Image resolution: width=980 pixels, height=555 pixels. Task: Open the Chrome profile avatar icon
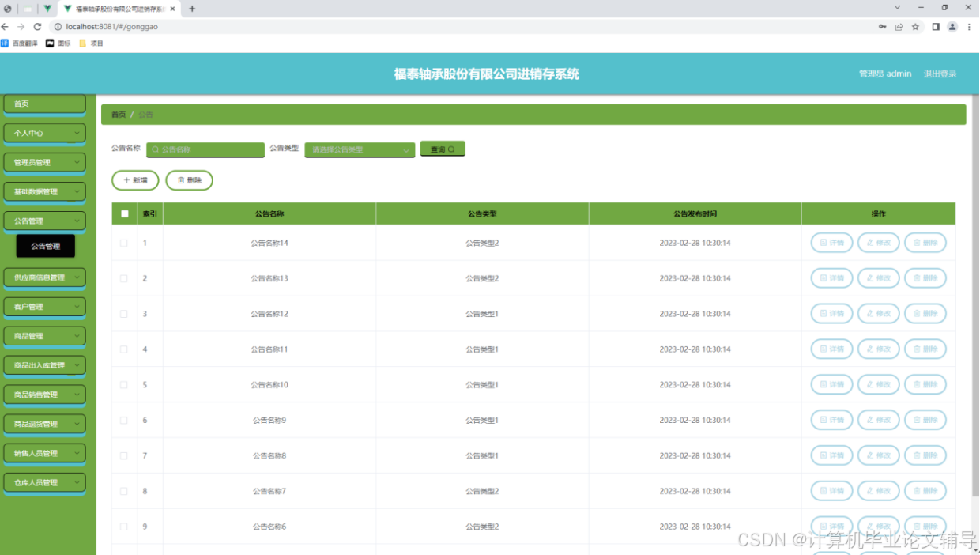pos(952,26)
